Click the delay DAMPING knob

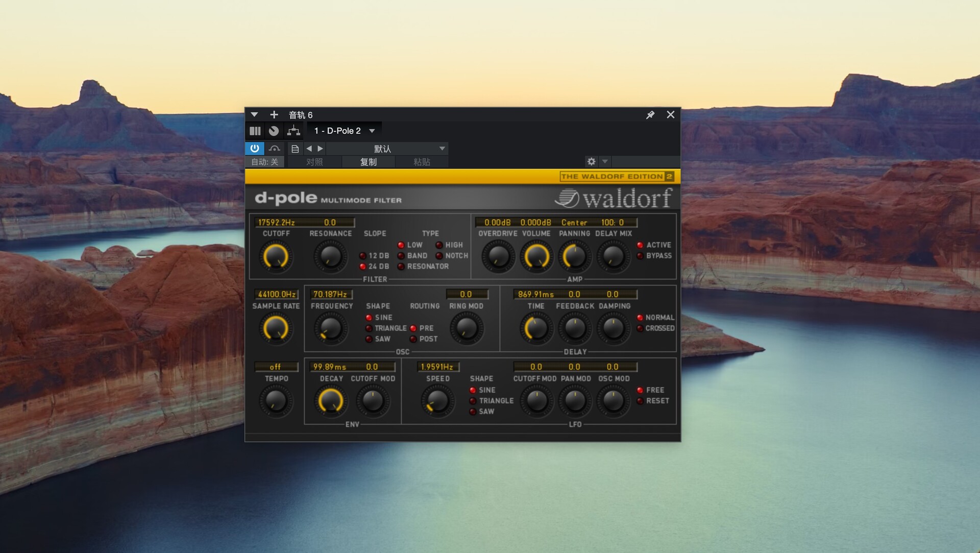(613, 328)
